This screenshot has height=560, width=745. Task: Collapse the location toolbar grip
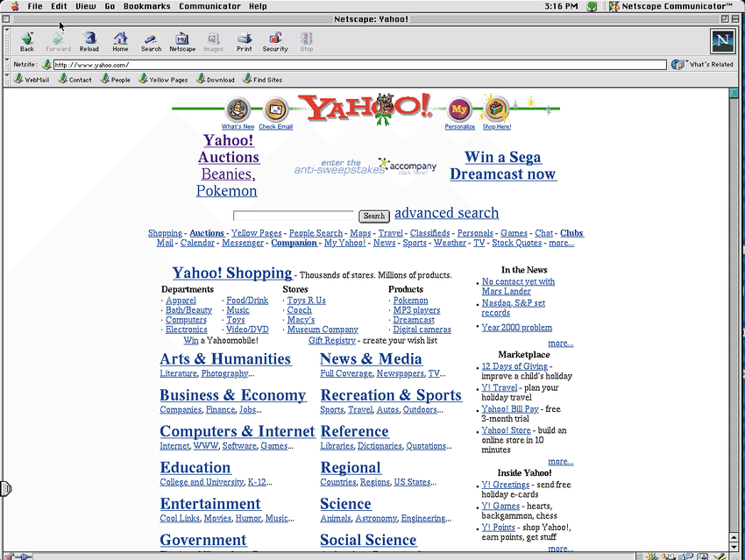(x=7, y=64)
